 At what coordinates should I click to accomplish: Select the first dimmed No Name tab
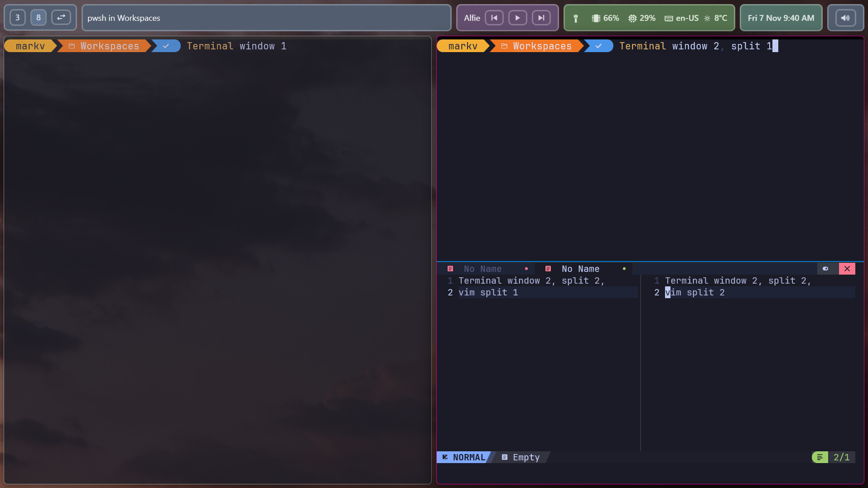[x=482, y=269]
